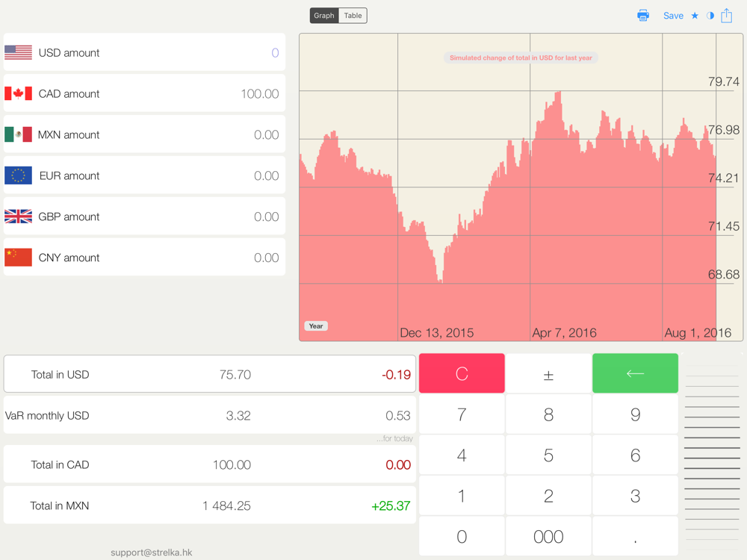Change the Year period selector on chart
This screenshot has height=560, width=747.
click(316, 326)
